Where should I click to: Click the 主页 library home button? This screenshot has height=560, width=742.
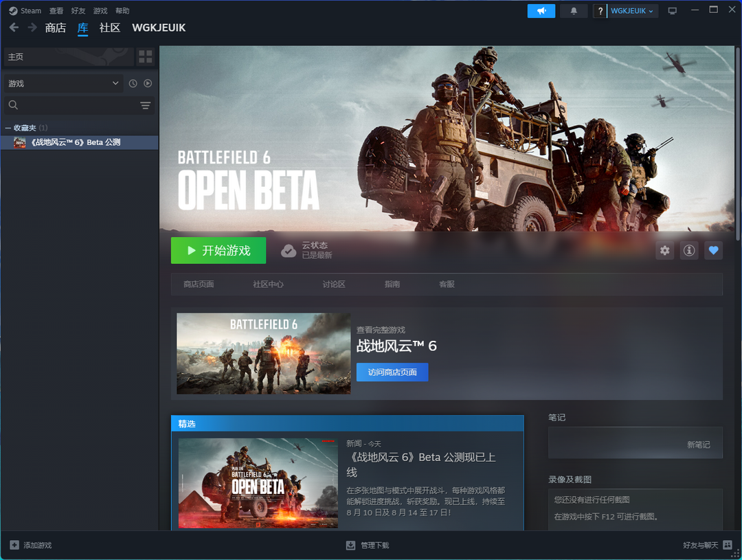[x=68, y=57]
